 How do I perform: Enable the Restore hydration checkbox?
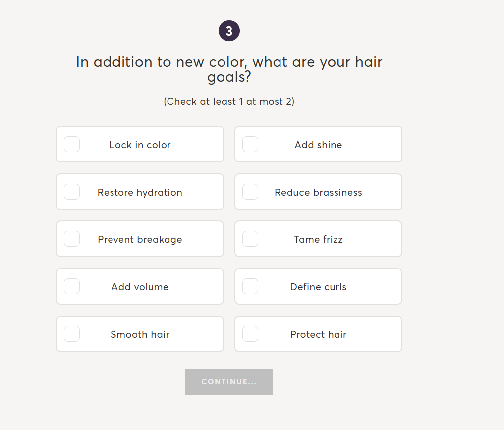(72, 192)
